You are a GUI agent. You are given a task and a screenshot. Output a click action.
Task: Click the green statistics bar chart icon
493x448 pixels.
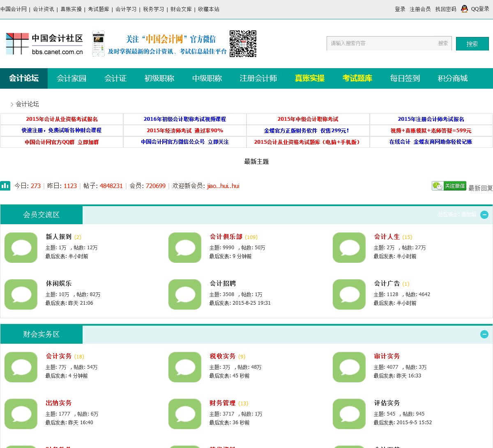point(5,186)
